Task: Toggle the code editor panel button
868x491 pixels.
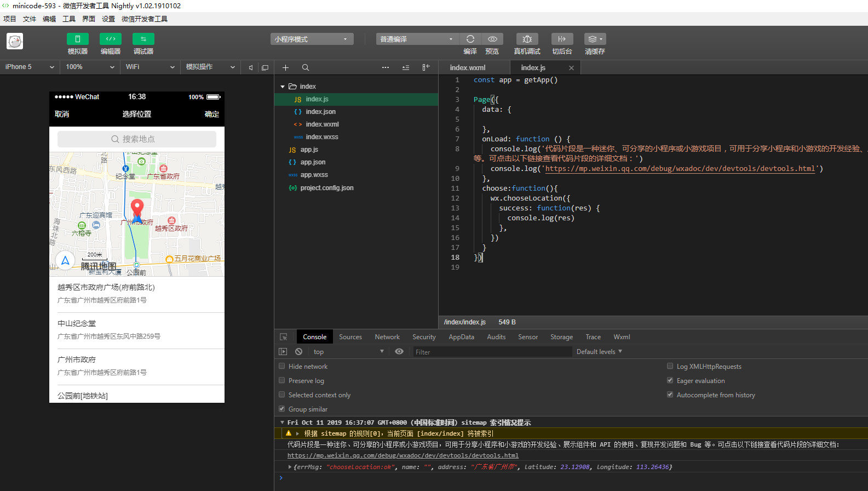Action: coord(110,39)
